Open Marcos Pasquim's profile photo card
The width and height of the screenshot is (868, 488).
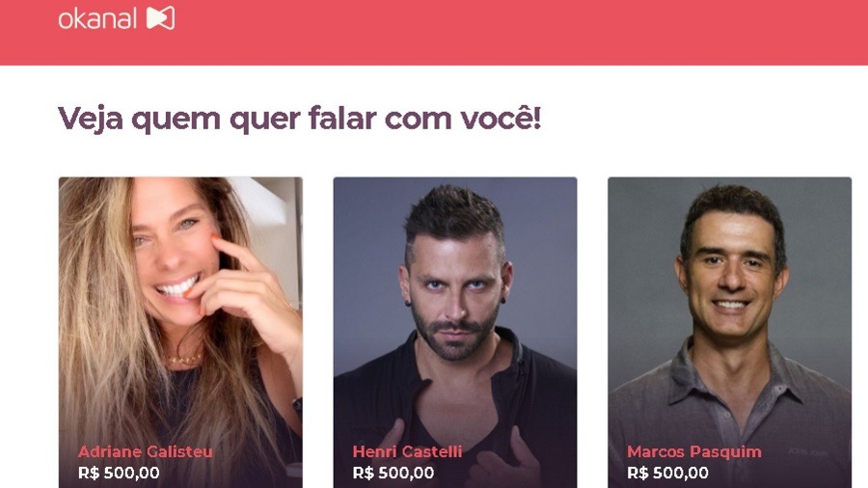click(x=730, y=332)
